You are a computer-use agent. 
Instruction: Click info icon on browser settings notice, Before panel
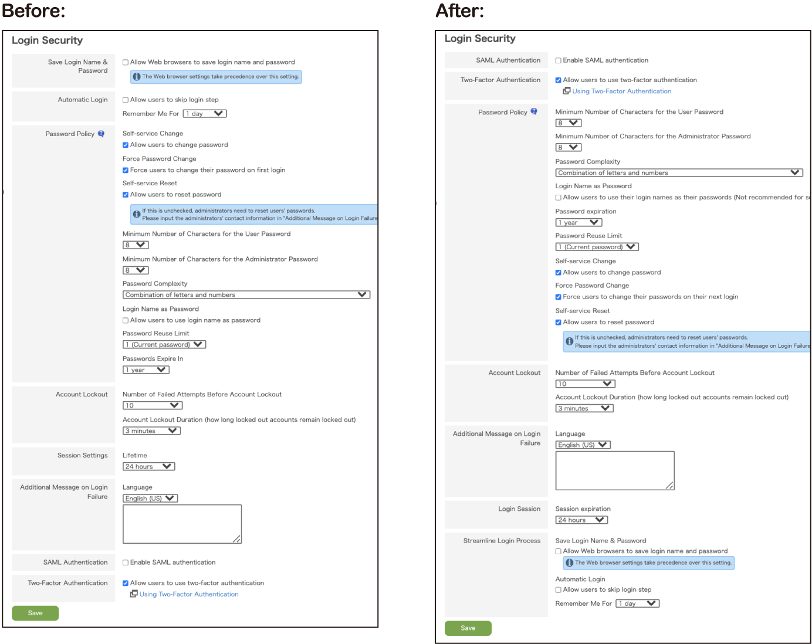[137, 77]
